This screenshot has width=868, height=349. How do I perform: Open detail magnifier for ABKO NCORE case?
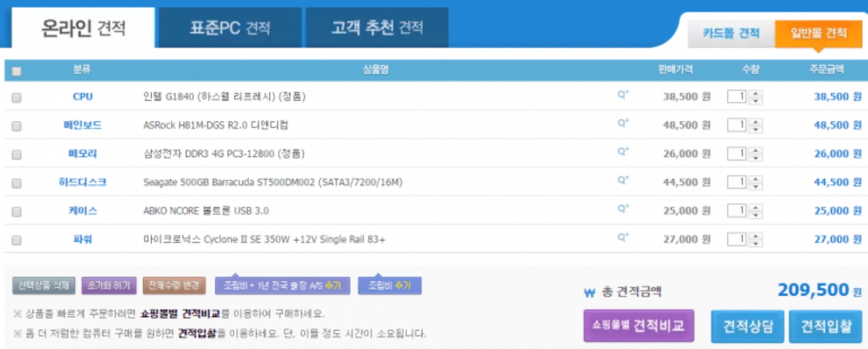click(x=623, y=209)
